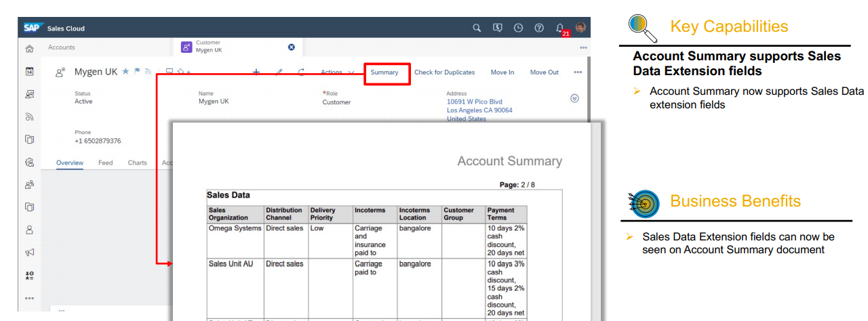Screen dimensions: 868x321
Task: Add a tag with the tag icon
Action: [x=182, y=71]
